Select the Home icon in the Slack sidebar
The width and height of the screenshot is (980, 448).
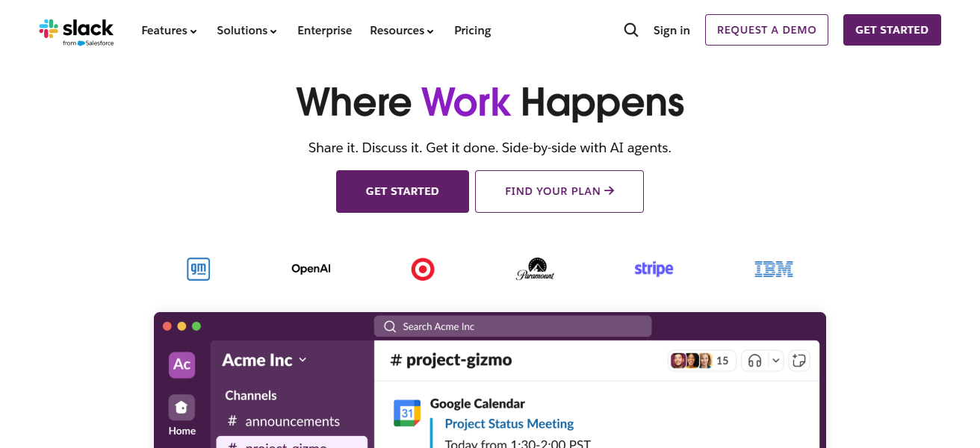(182, 407)
